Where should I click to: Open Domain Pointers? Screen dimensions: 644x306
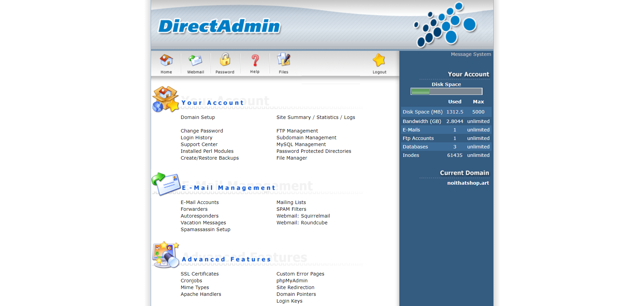296,294
